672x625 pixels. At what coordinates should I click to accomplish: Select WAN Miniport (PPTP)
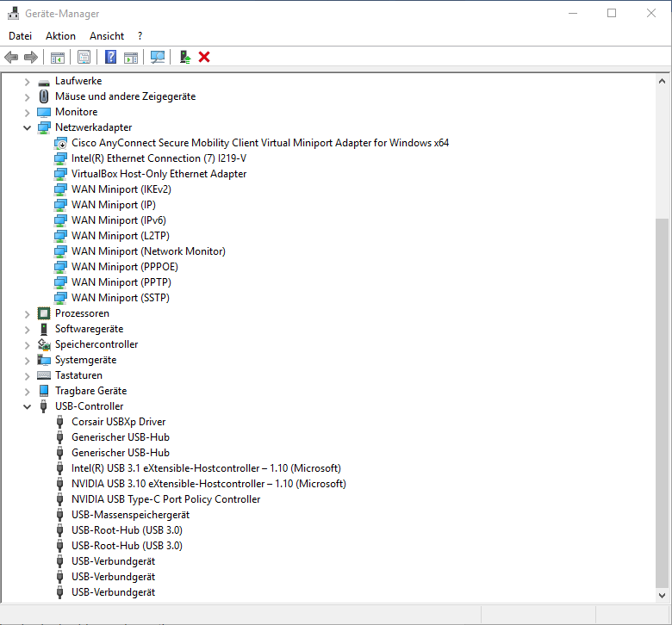(x=121, y=282)
